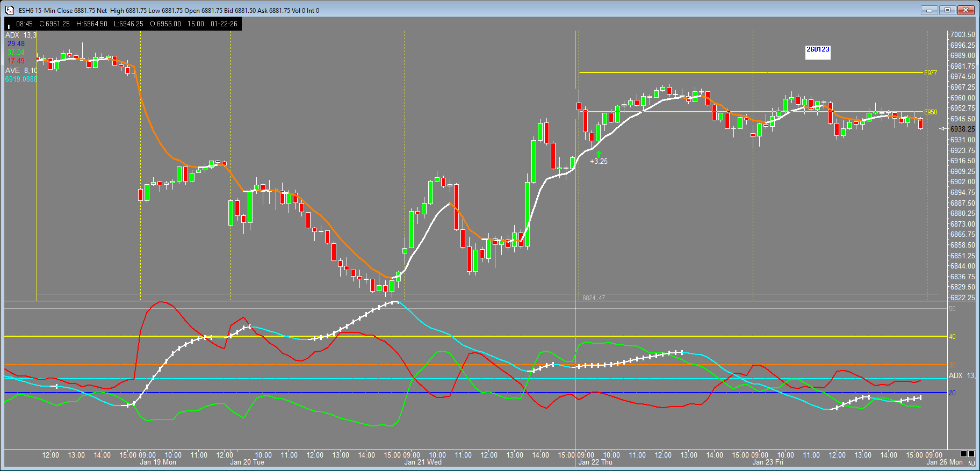Click the 6824.47 low price label
This screenshot has height=471, width=980.
click(x=594, y=298)
